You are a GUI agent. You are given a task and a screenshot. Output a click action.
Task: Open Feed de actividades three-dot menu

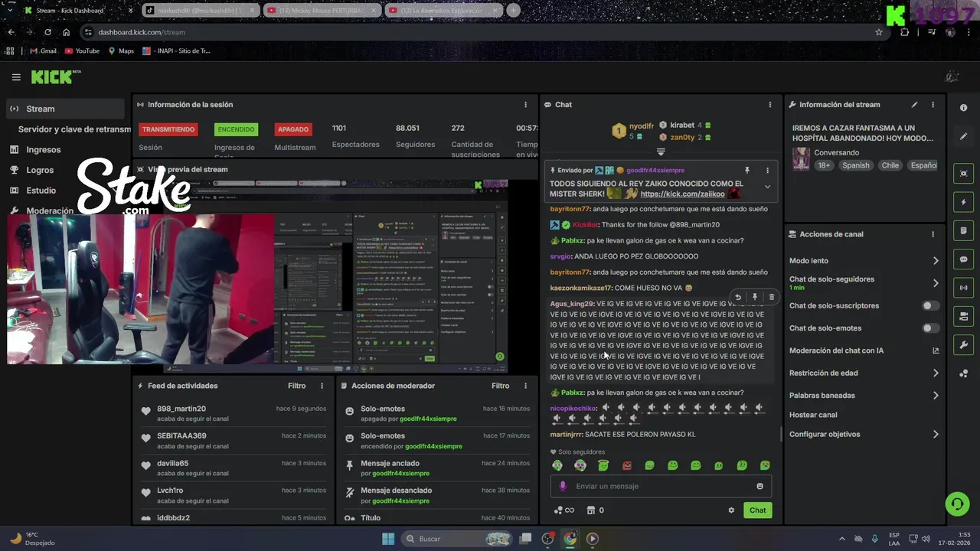322,386
